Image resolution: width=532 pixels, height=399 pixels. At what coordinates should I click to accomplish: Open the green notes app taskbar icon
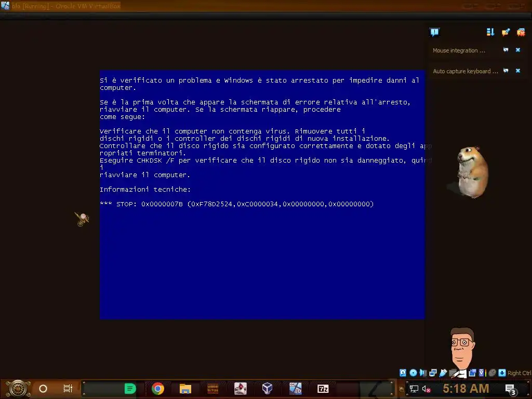click(130, 389)
